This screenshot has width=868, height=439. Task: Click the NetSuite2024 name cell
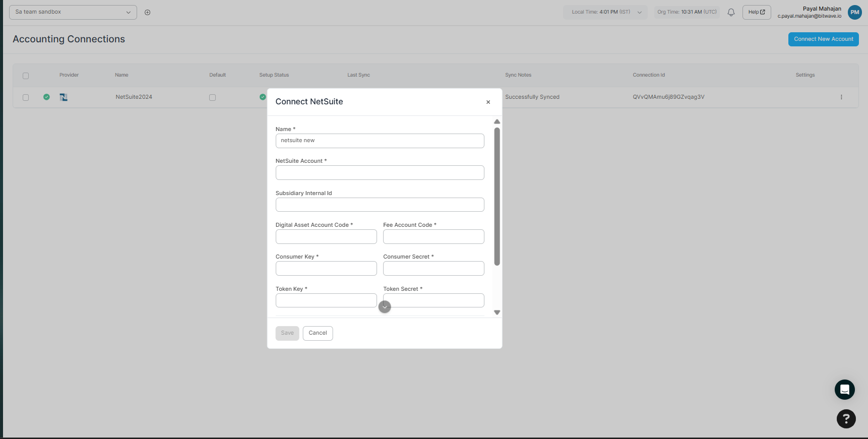tap(134, 97)
